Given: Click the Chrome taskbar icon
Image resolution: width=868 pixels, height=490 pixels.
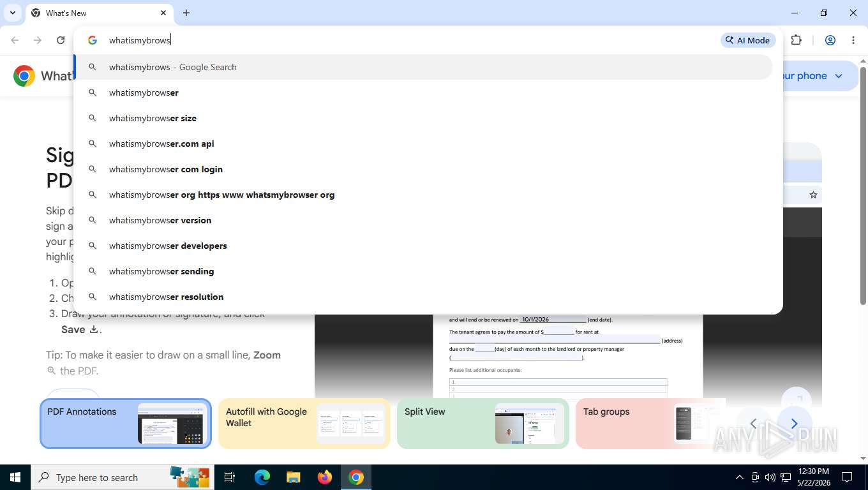Looking at the screenshot, I should (x=356, y=477).
